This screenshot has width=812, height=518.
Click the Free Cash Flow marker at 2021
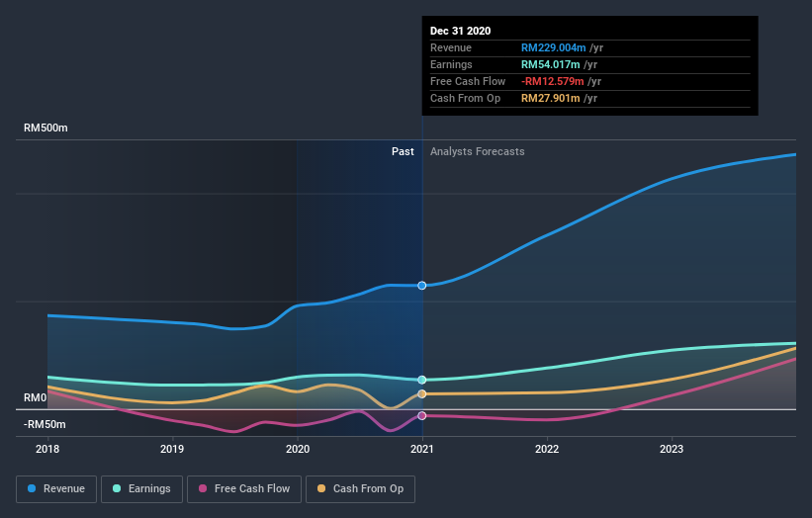pyautogui.click(x=422, y=415)
